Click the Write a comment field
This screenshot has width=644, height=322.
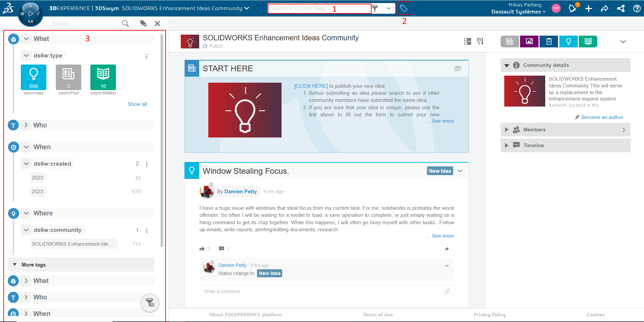coord(319,292)
